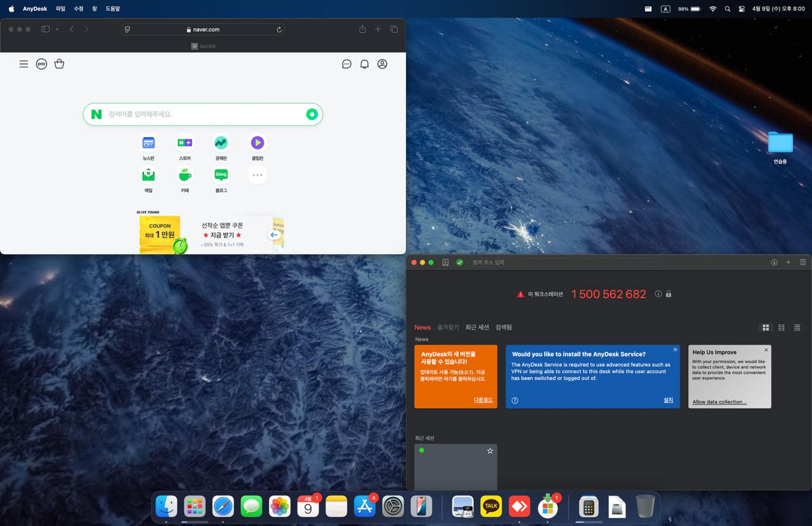Open the Naver chat bubble icon
Screen dimensions: 812x526
tap(346, 64)
